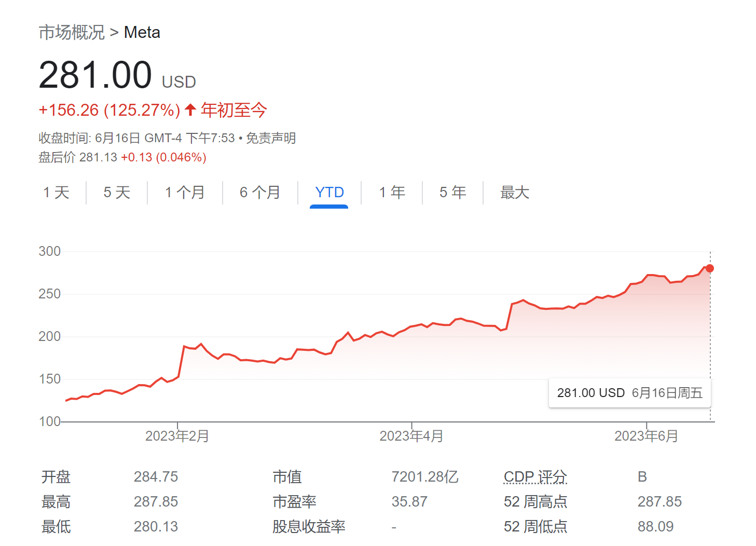Click the 市场概况 breadcrumb link
The image size is (756, 546).
click(x=72, y=32)
